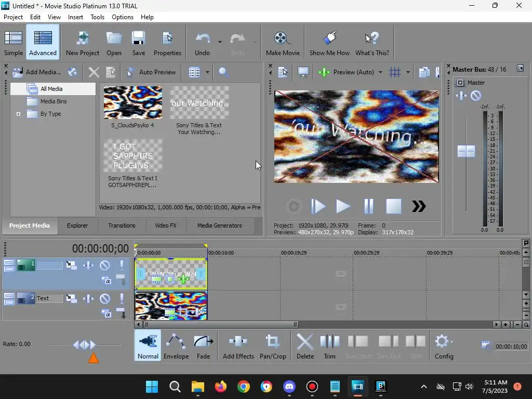The height and width of the screenshot is (399, 532).
Task: Open Text track FX button
Action: 88,299
